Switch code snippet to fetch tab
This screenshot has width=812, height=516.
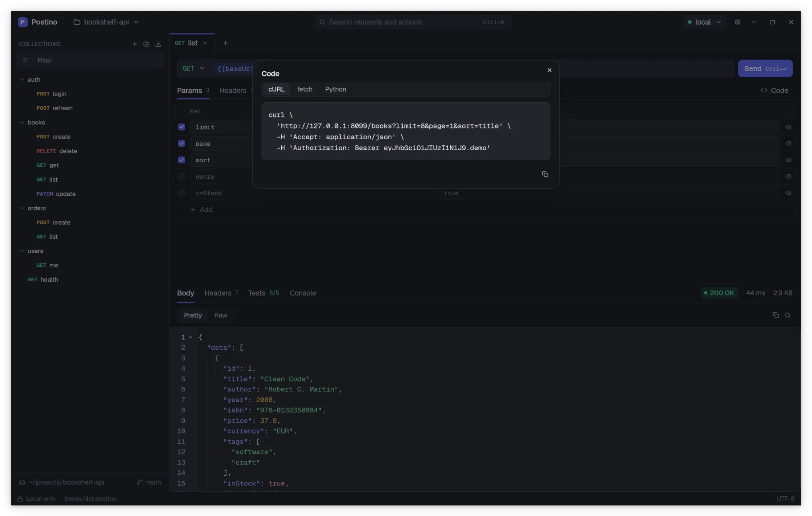(x=305, y=89)
